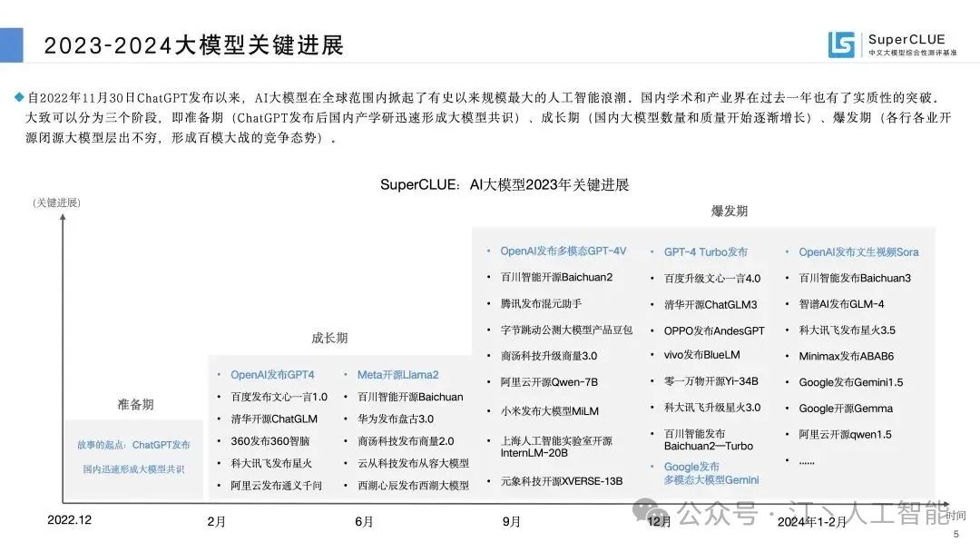Select the GPT-4 Turbo发布 entry
Screen dimensions: 980x552
point(704,251)
